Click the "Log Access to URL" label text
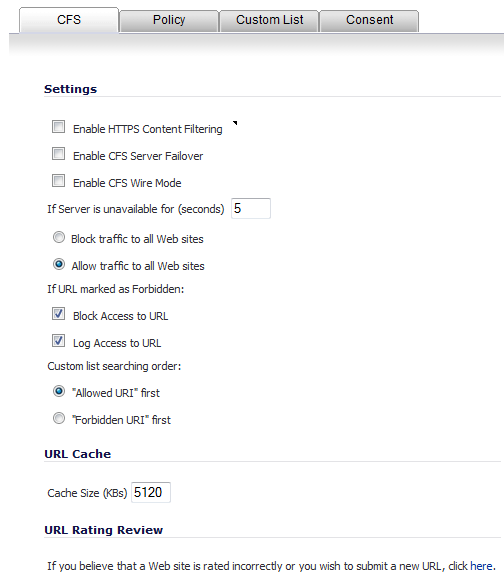Screen dimensions: 504x579 pos(117,343)
